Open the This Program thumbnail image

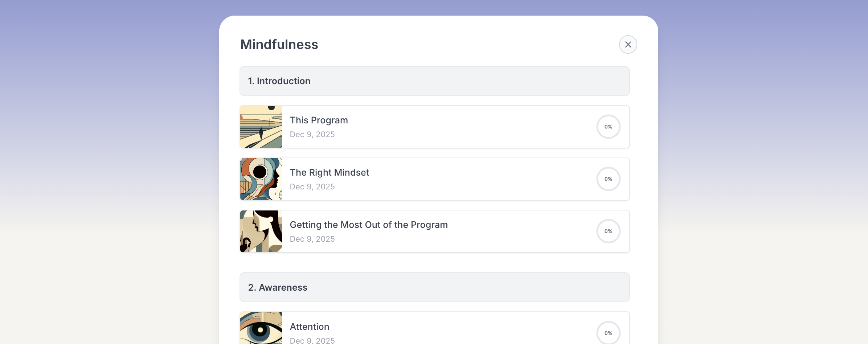click(261, 127)
